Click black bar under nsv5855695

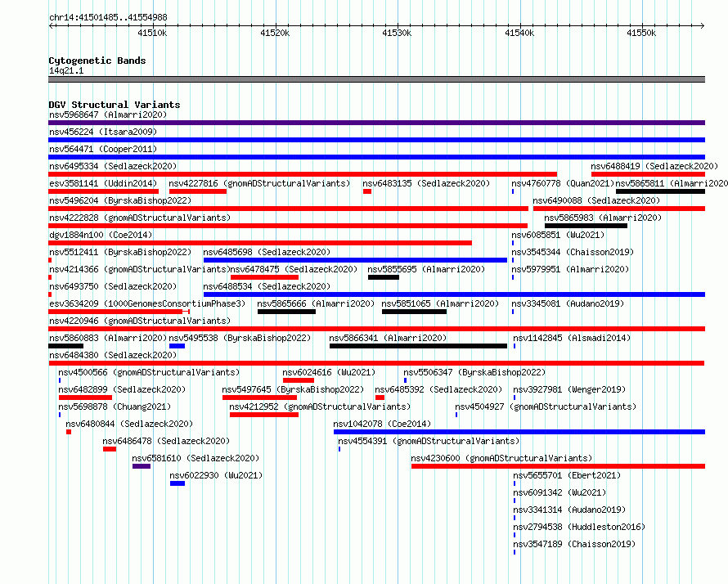384,277
